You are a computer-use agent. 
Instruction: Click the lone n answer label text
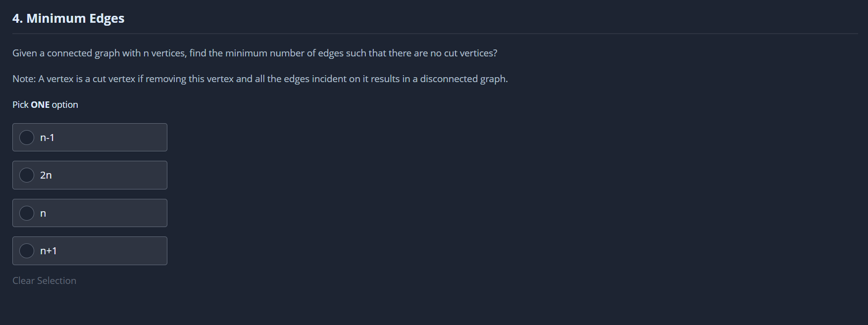tap(43, 213)
